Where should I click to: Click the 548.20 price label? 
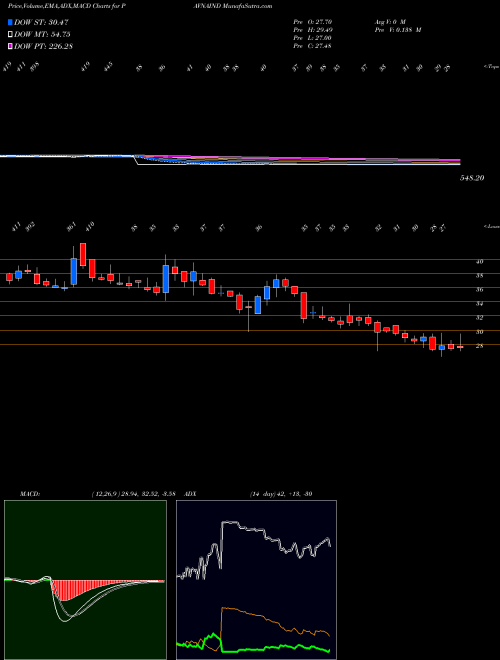(x=472, y=178)
